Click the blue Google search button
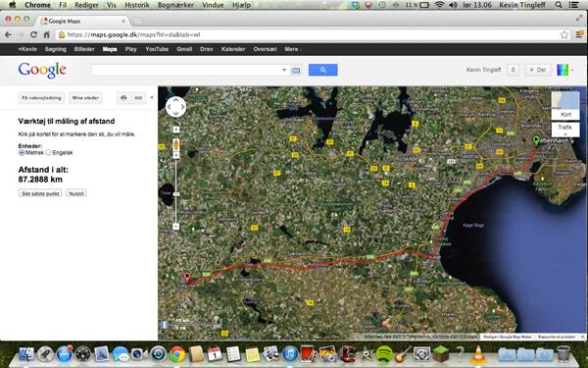Image resolution: width=588 pixels, height=368 pixels. click(322, 70)
